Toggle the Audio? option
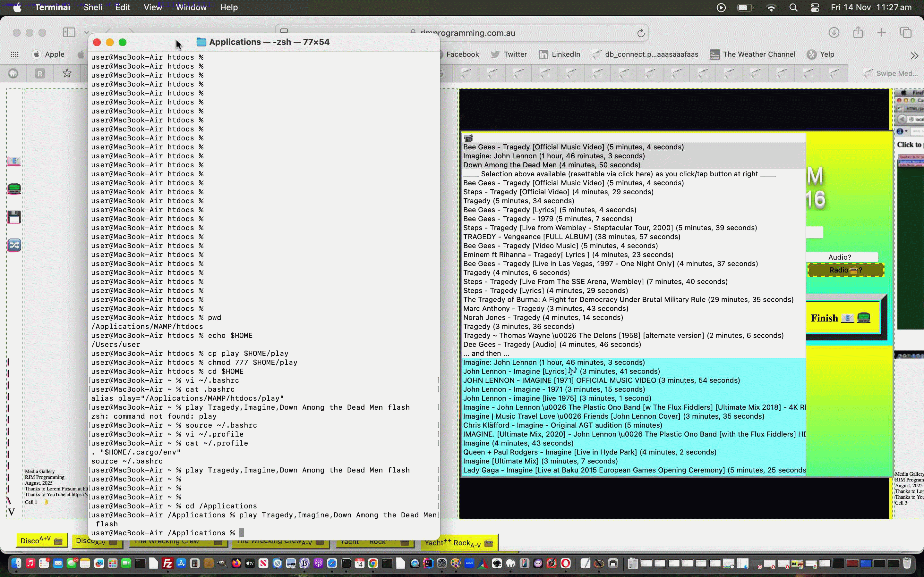 pos(840,256)
